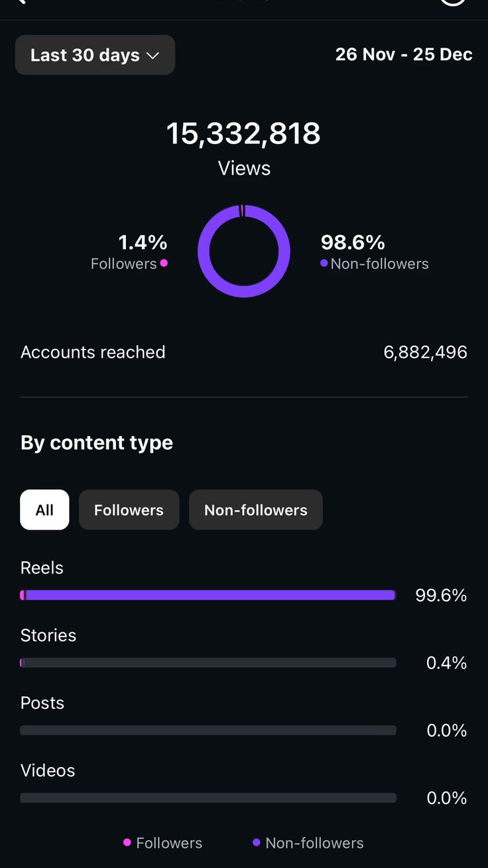The image size is (488, 868).
Task: Click the Videos progress bar
Action: (208, 798)
